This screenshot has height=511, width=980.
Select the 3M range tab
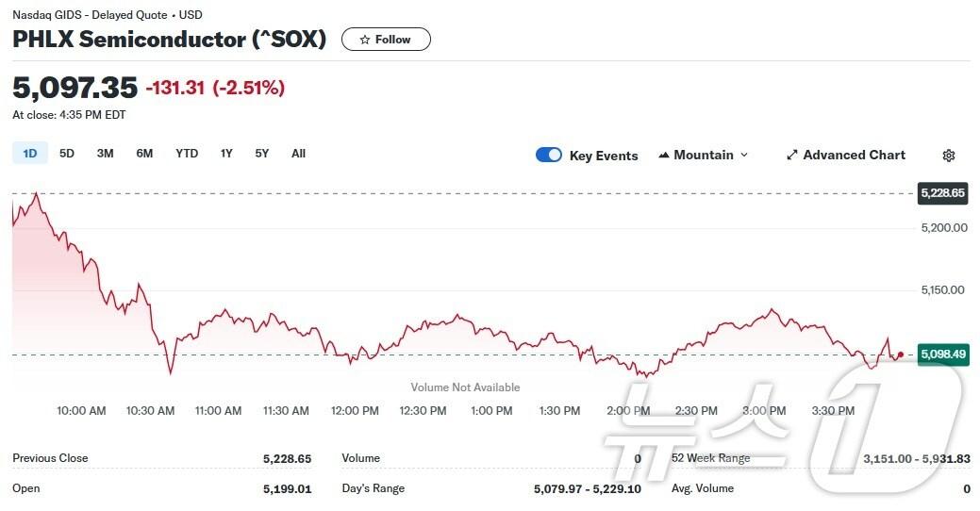click(x=105, y=154)
